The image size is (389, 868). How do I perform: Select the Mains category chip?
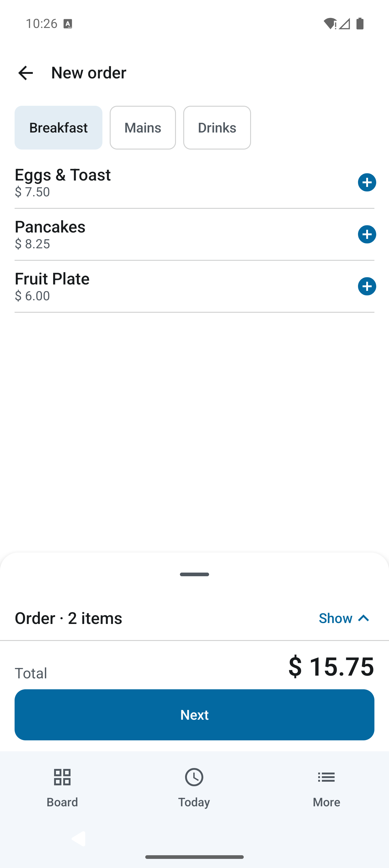143,128
